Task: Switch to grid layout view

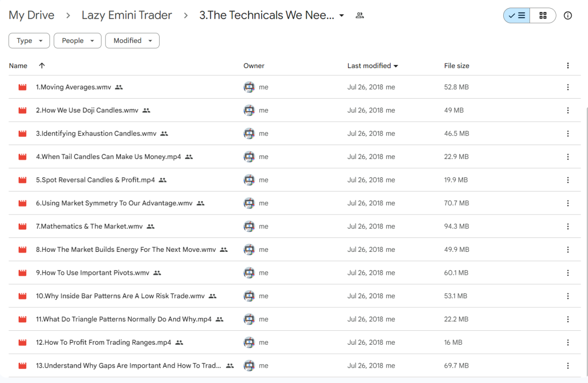Action: (x=542, y=16)
